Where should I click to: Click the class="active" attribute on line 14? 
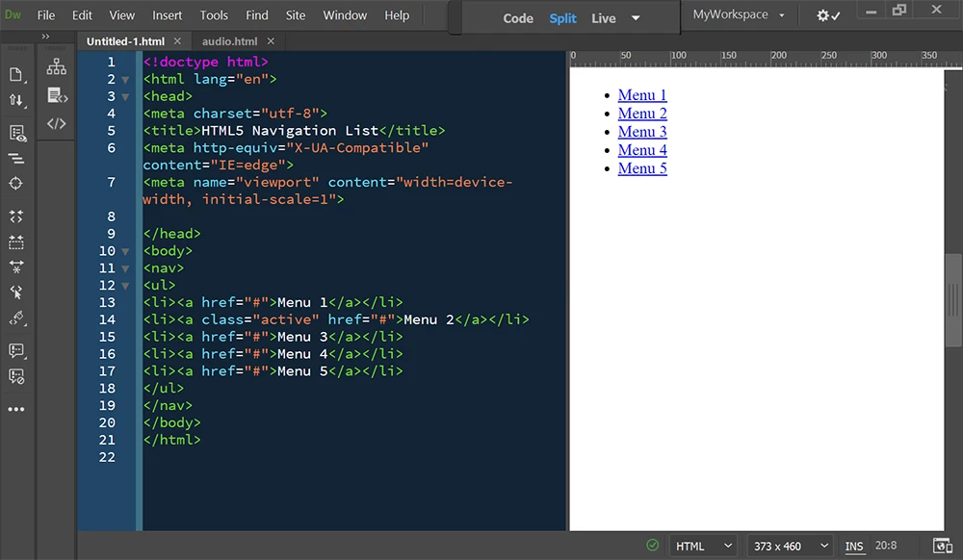pos(260,319)
